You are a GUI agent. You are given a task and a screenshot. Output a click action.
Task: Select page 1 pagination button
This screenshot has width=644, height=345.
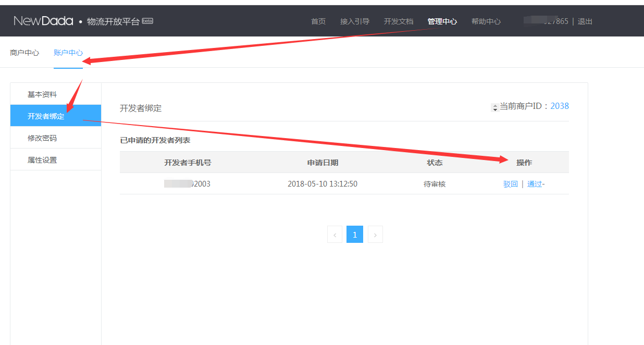tap(355, 235)
